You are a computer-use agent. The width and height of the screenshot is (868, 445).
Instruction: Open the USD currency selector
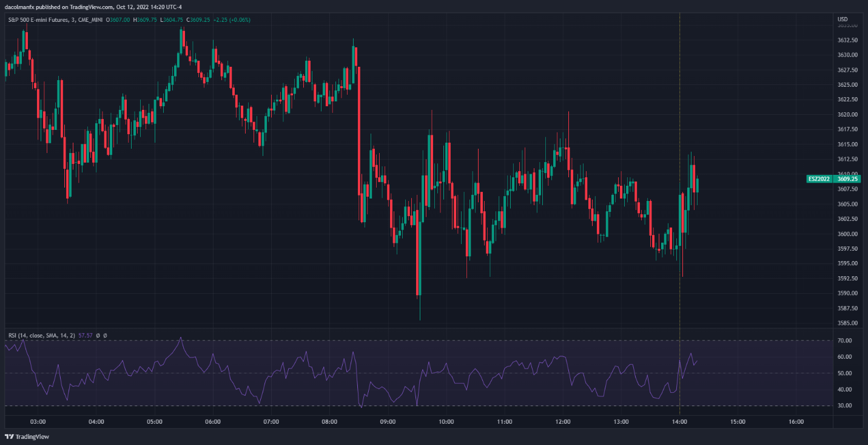842,19
